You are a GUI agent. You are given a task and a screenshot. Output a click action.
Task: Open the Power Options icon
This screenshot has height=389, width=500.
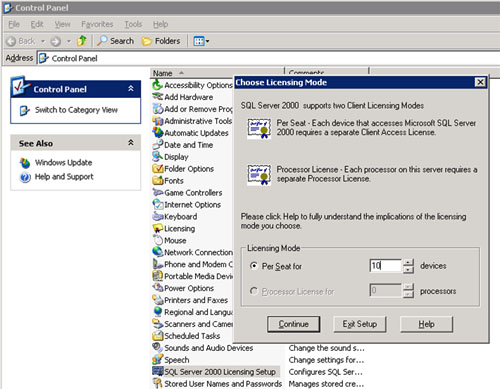(157, 288)
